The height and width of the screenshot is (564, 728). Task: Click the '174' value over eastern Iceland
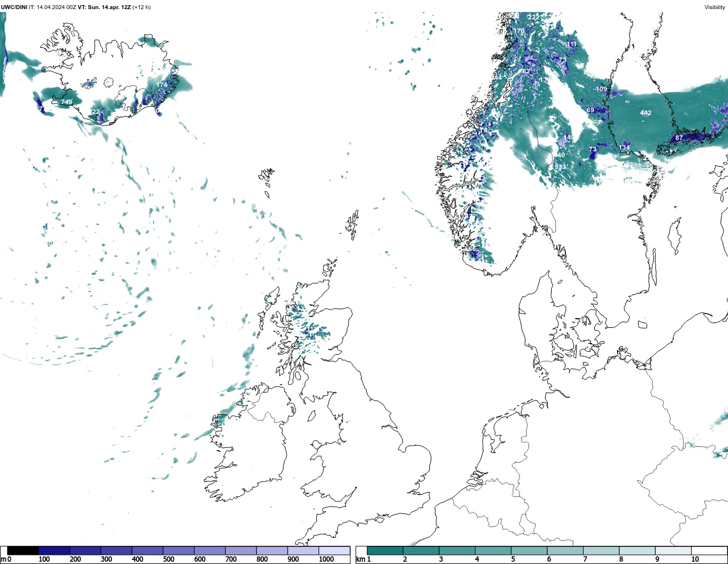162,85
